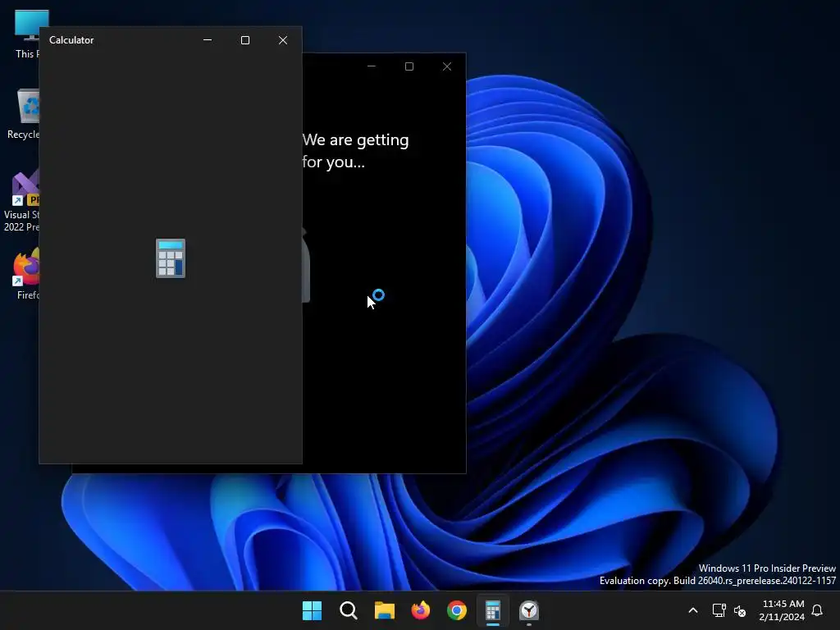Screen dimensions: 840x630
Task: Click the Calculator window title text
Action: click(71, 40)
